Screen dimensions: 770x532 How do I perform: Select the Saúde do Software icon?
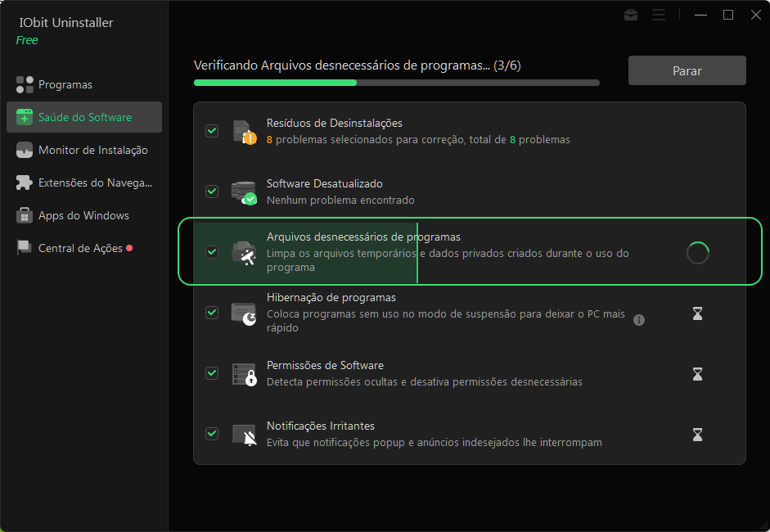(x=25, y=117)
